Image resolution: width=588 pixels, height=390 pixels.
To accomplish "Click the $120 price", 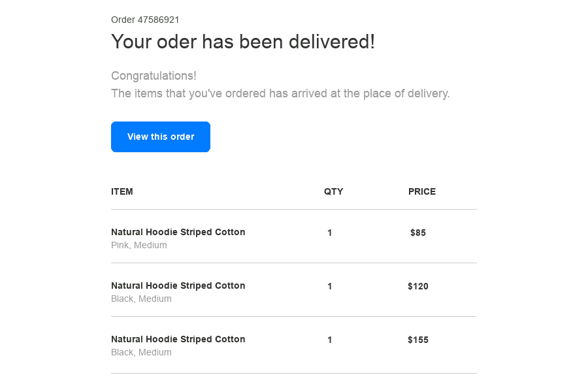I will 418,286.
